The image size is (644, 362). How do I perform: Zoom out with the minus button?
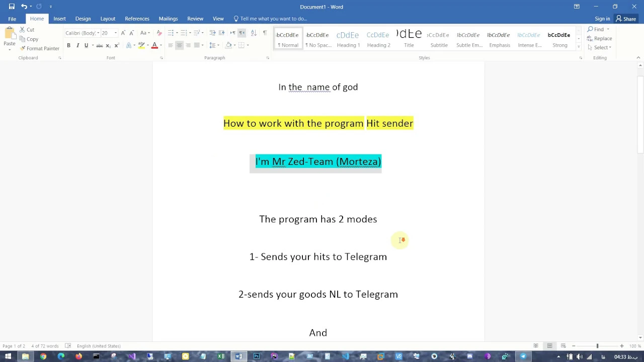(x=573, y=346)
